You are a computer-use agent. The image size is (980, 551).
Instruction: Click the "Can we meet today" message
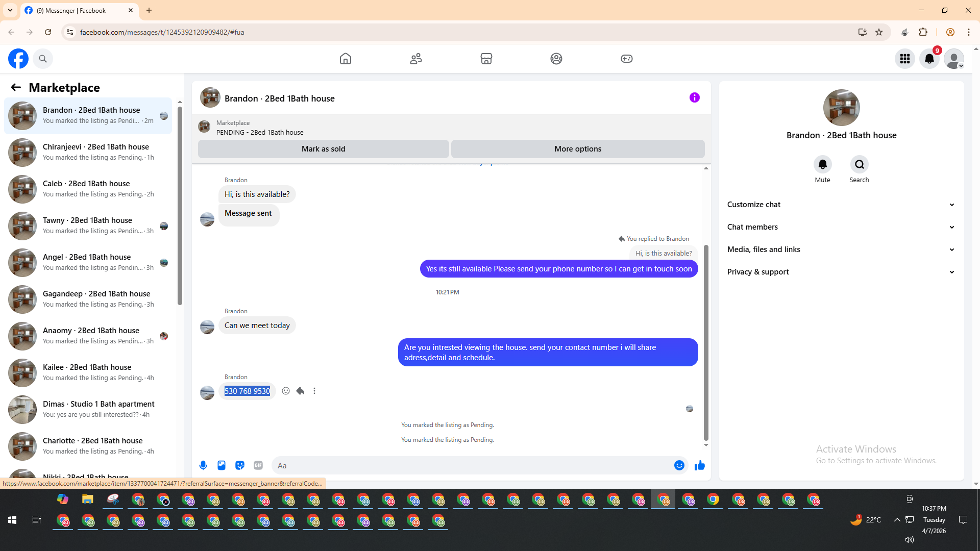point(257,325)
